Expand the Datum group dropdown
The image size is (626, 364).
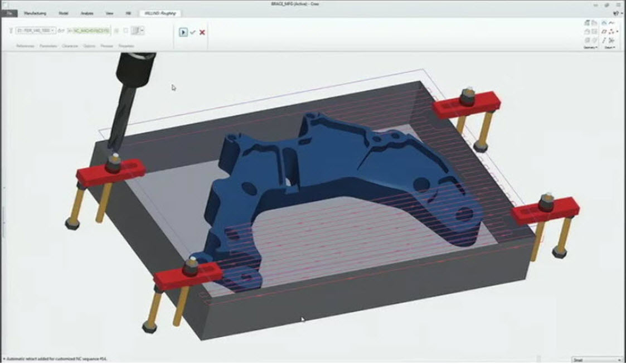click(609, 47)
